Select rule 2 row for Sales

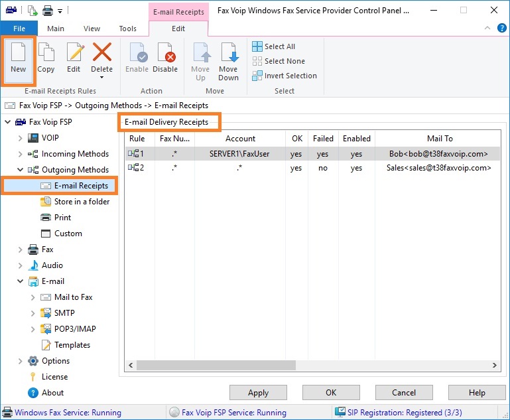312,168
